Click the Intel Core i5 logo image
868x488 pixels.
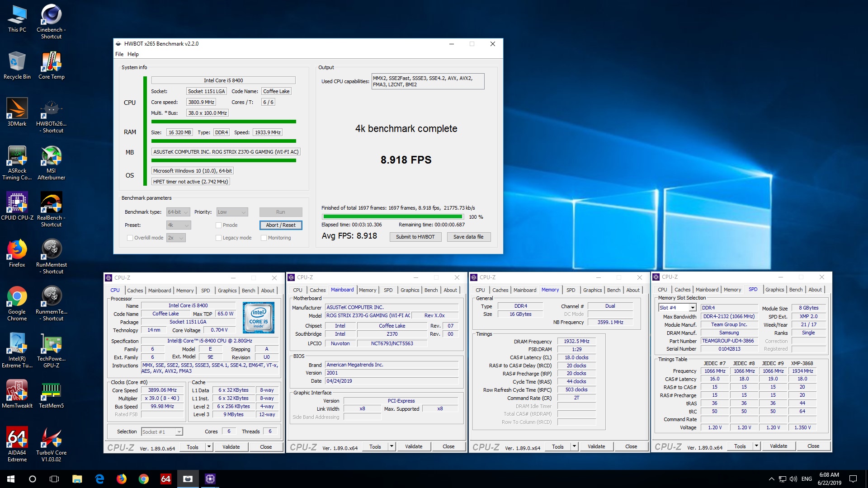(x=259, y=318)
